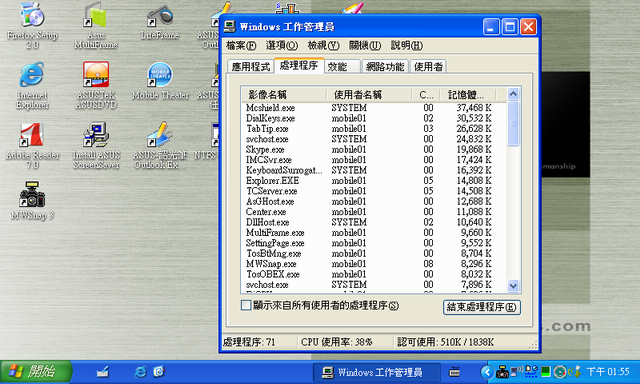Image resolution: width=640 pixels, height=384 pixels.
Task: Switch to the 網路功能 tab
Action: tap(385, 67)
